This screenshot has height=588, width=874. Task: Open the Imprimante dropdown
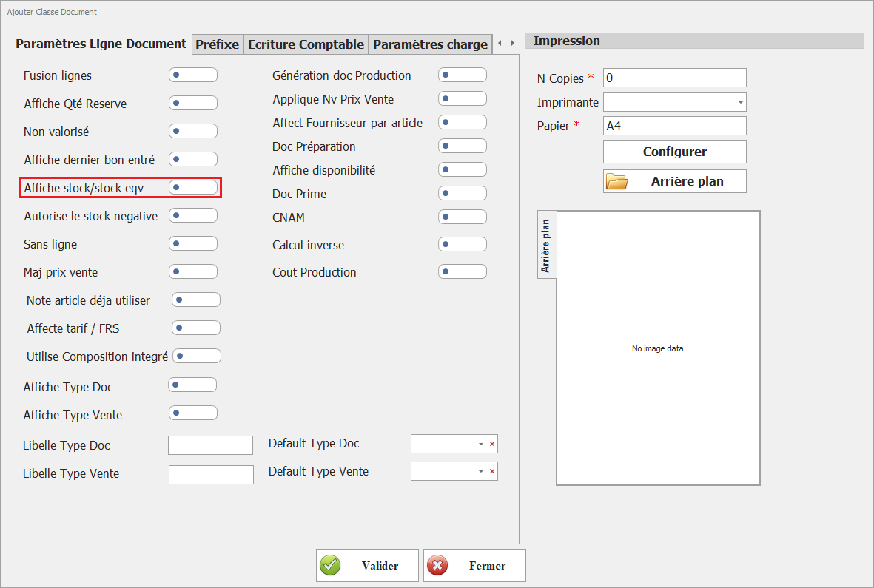[740, 103]
